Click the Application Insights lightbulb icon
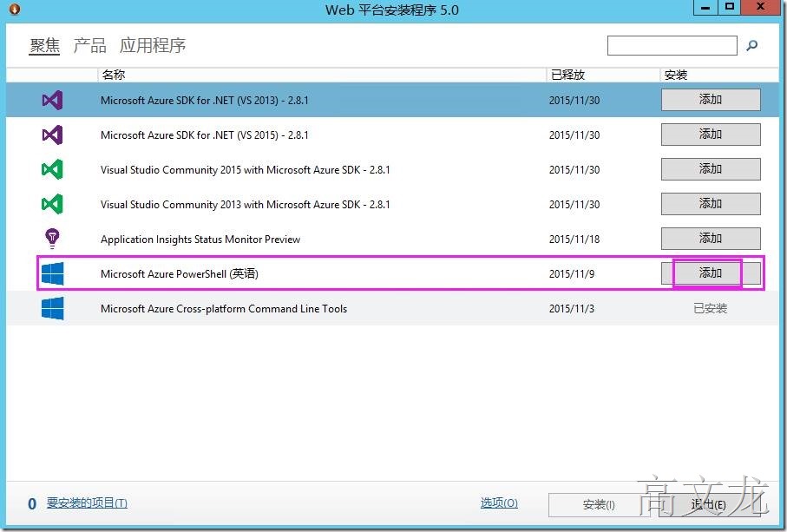 (52, 239)
